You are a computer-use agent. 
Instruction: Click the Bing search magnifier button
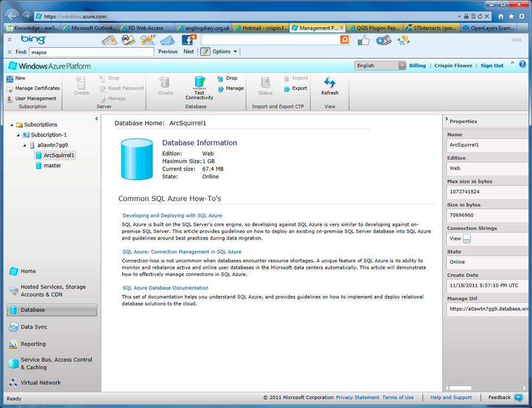pyautogui.click(x=344, y=40)
